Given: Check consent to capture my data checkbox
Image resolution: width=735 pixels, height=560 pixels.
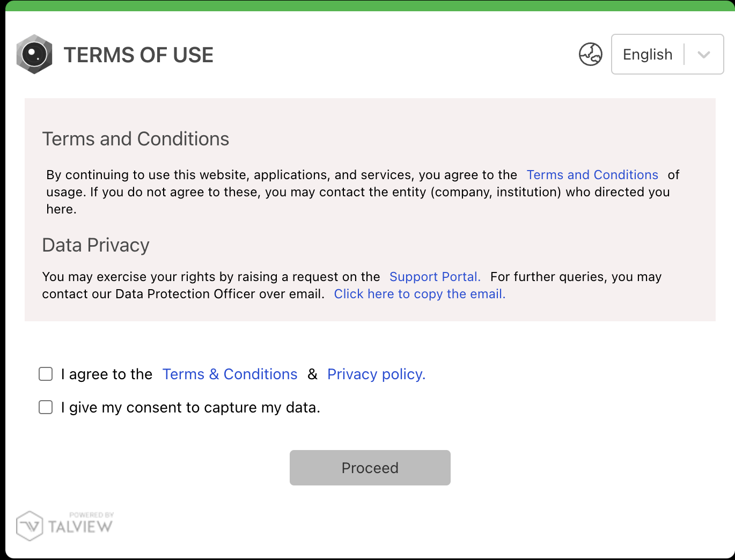Looking at the screenshot, I should pos(46,407).
